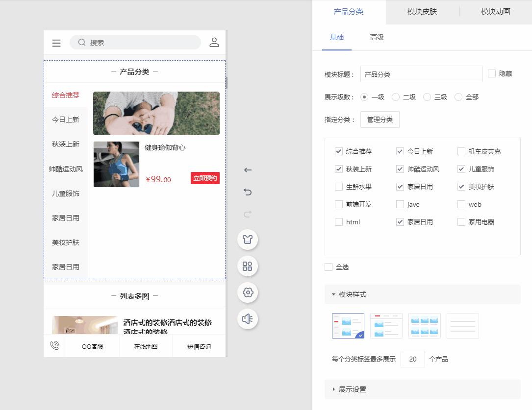Select the 二级 display level radio
The height and width of the screenshot is (410, 532).
point(396,97)
